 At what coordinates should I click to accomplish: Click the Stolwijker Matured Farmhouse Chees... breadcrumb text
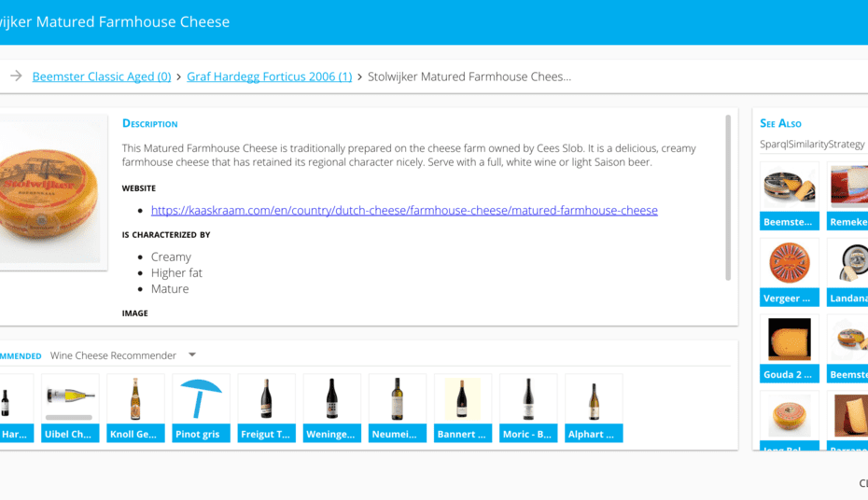[469, 76]
